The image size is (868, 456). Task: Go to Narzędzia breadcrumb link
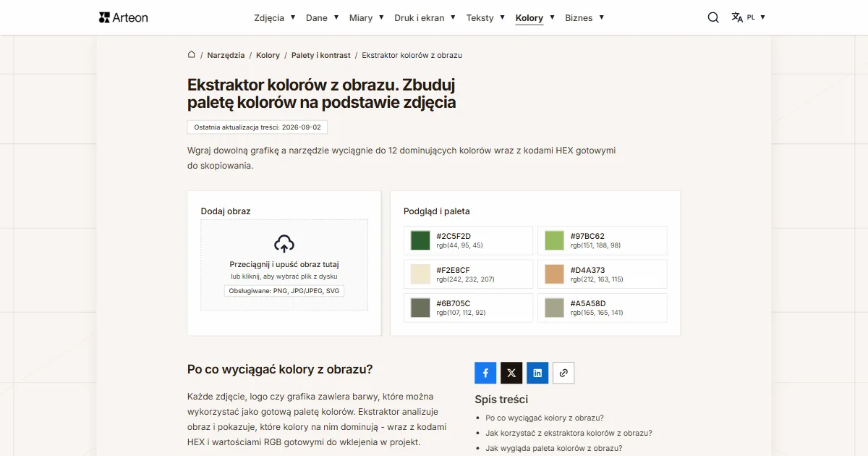pos(226,55)
